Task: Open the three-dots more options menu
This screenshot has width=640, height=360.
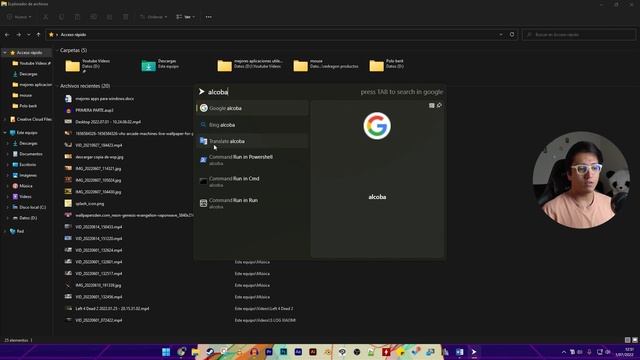Action: point(209,17)
